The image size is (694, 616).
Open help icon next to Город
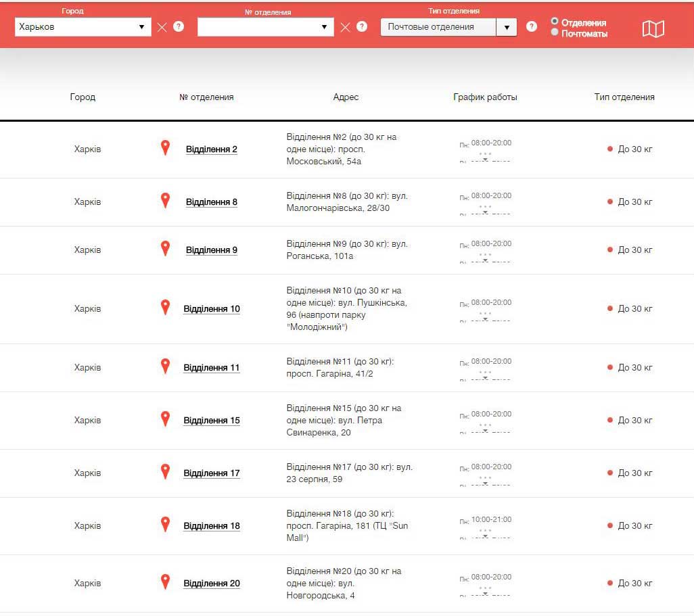[x=179, y=27]
